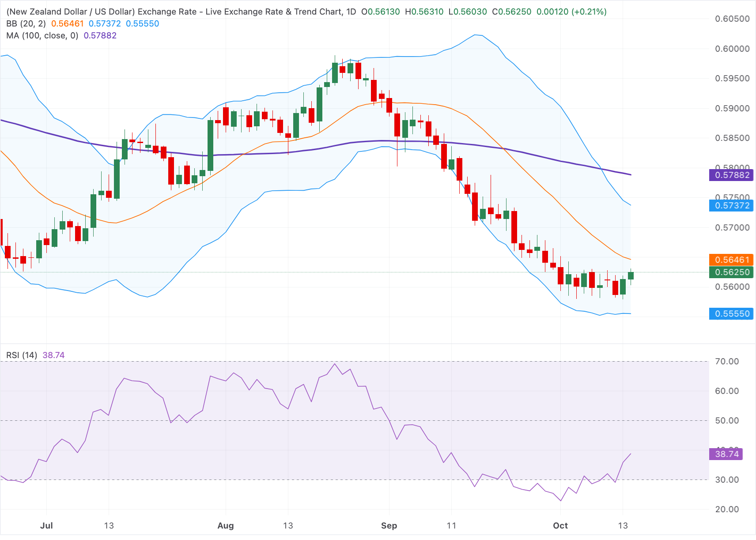
Task: Click the Oct label on time axis
Action: (x=560, y=525)
